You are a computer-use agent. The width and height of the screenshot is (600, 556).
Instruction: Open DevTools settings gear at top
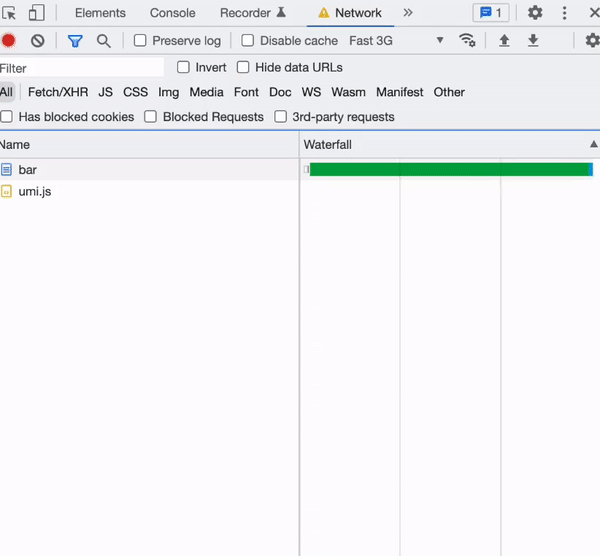[535, 13]
